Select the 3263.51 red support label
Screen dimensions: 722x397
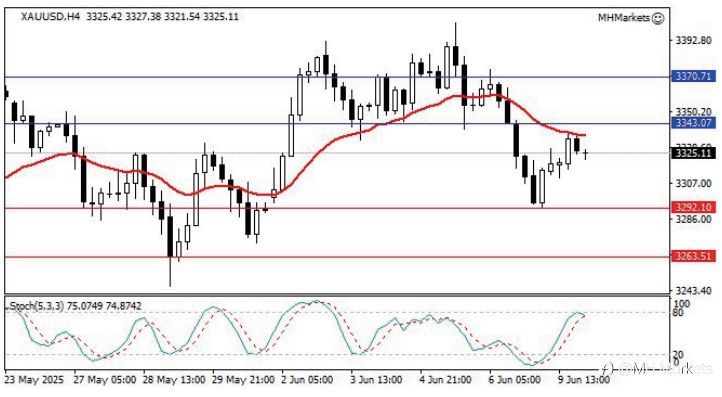tap(693, 256)
